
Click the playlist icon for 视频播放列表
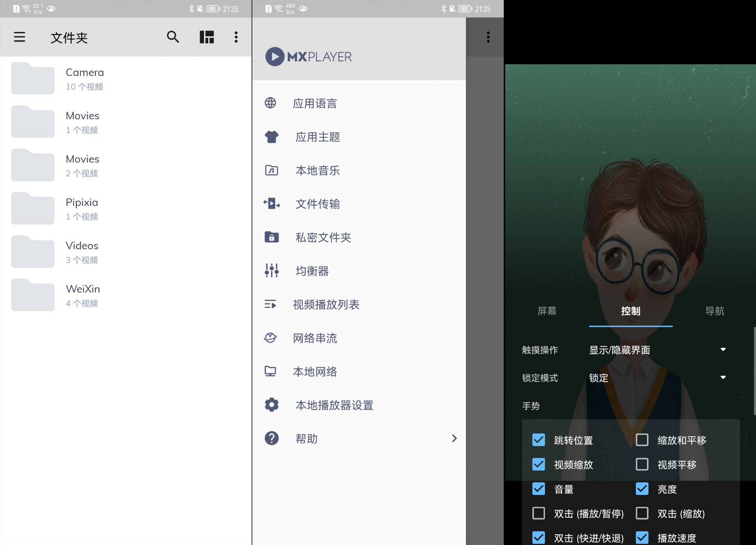[271, 304]
